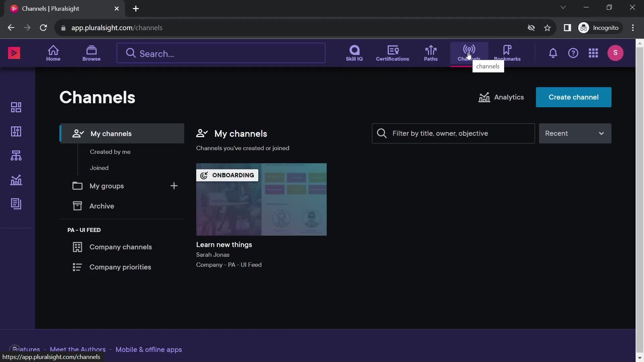The height and width of the screenshot is (362, 644).
Task: Open Archive section
Action: [102, 206]
